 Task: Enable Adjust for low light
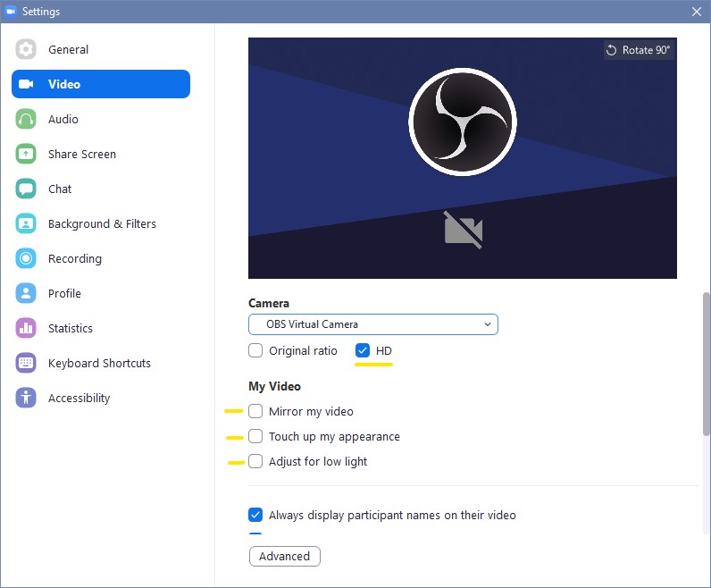click(255, 461)
